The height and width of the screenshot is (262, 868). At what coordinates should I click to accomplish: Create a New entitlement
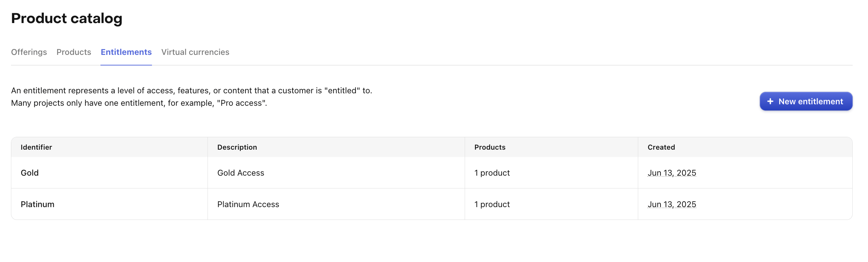tap(806, 101)
